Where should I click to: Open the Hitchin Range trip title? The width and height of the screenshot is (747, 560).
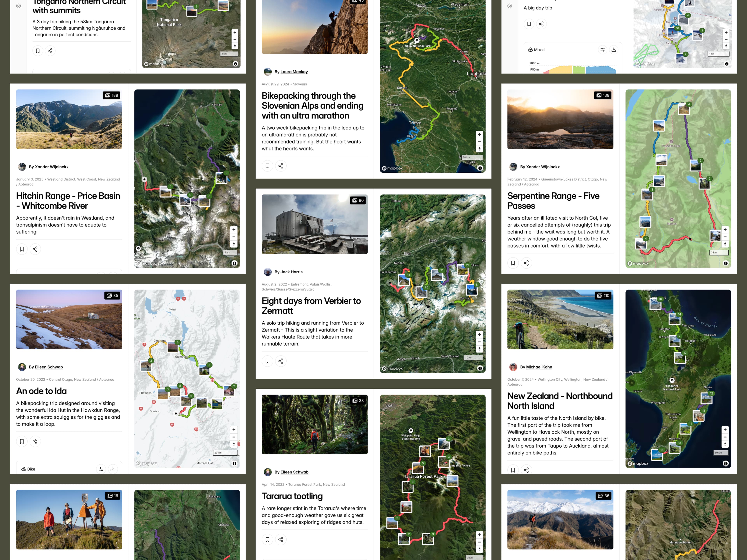[x=68, y=201]
